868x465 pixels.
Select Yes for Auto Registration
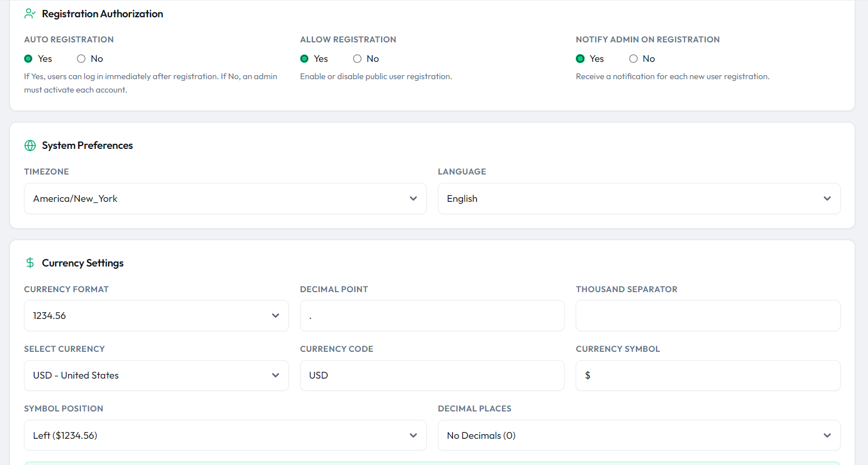(x=28, y=59)
